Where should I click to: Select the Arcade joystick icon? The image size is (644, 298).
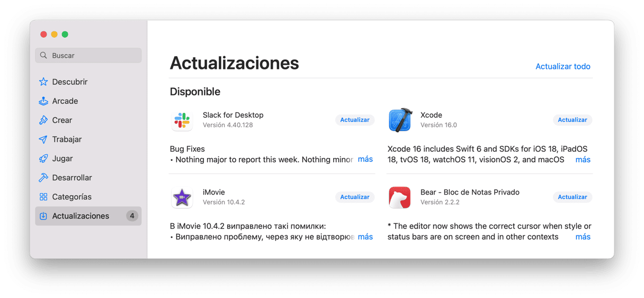click(43, 101)
